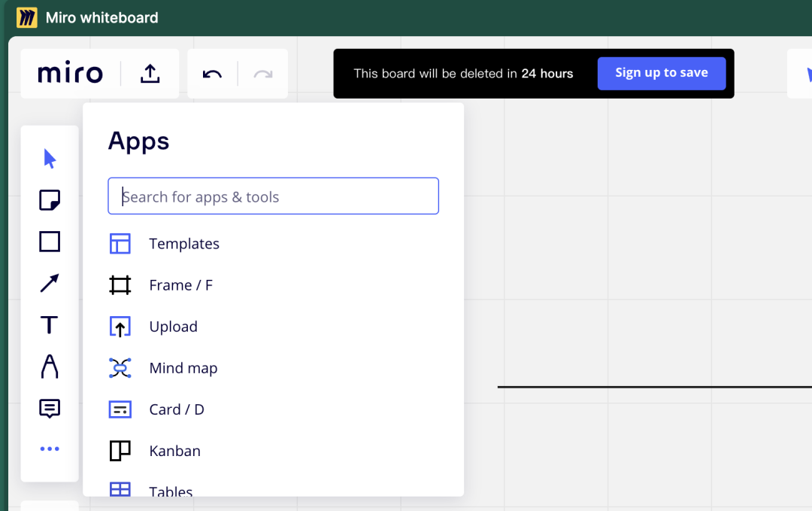Image resolution: width=812 pixels, height=511 pixels.
Task: Choose Upload in the Apps panel
Action: [173, 327]
